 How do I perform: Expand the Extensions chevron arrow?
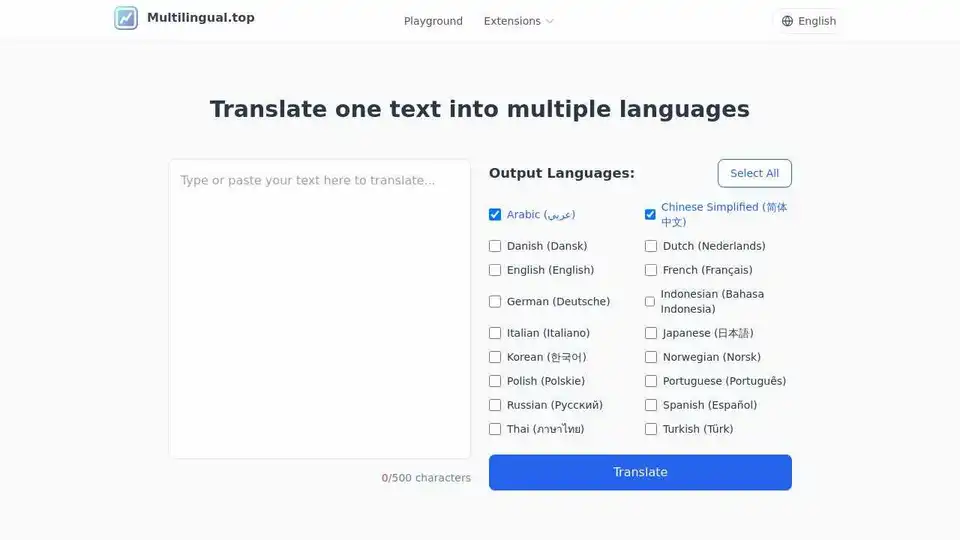coord(550,21)
